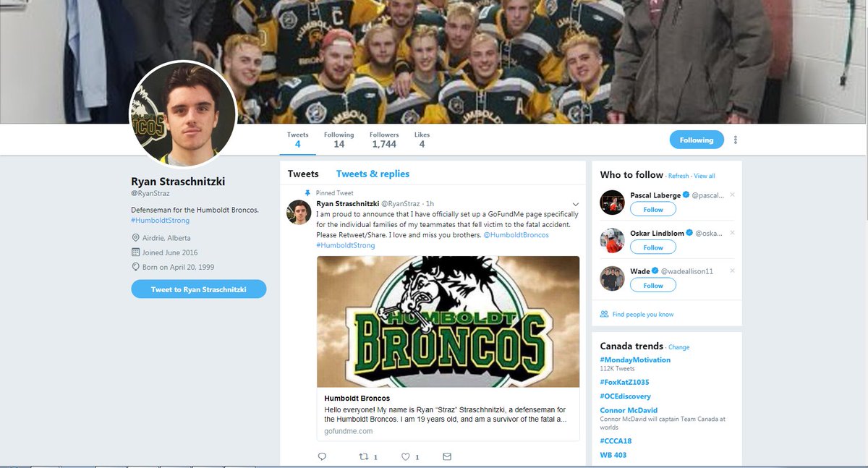868x468 pixels.
Task: Open the Likes count tab
Action: 422,140
